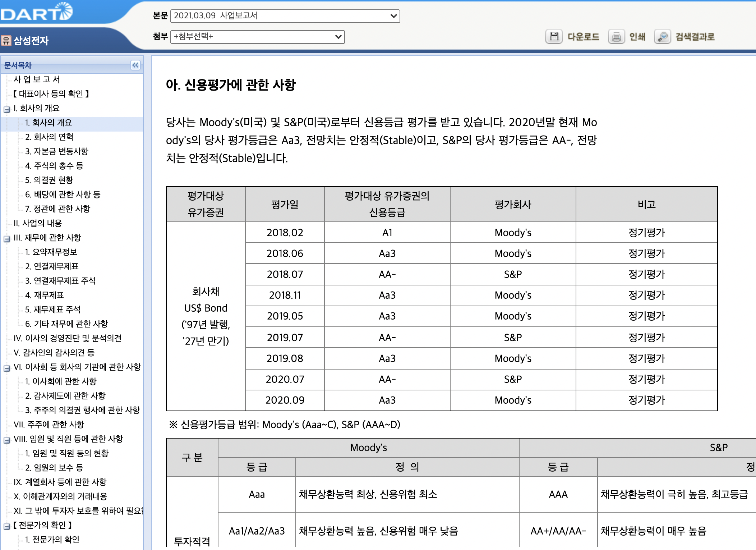
Task: Open 6. 기타 재무에 관한 사항
Action: point(66,324)
